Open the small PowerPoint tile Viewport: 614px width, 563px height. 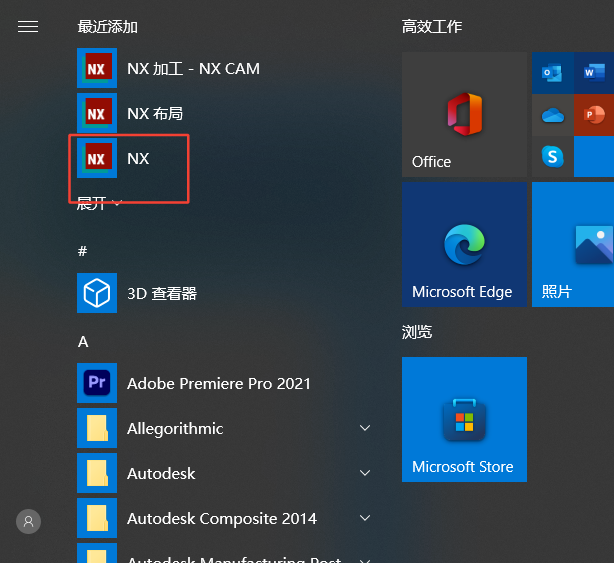click(x=594, y=115)
